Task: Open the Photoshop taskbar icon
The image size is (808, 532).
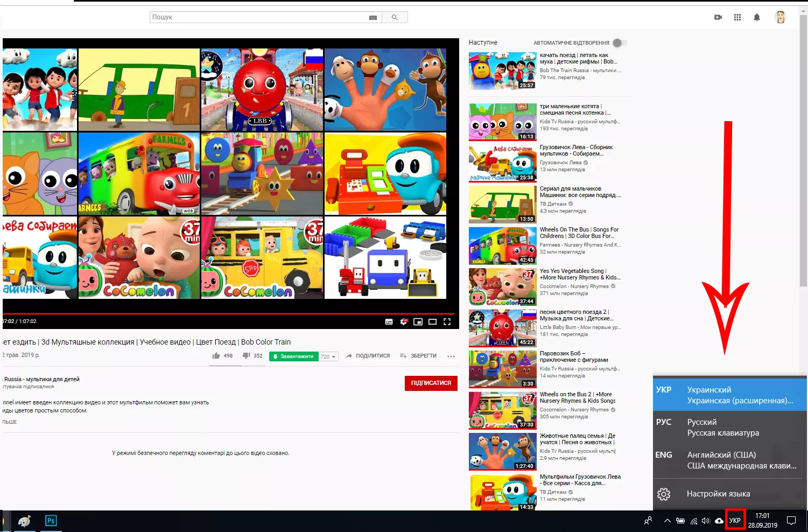Action: (51, 521)
